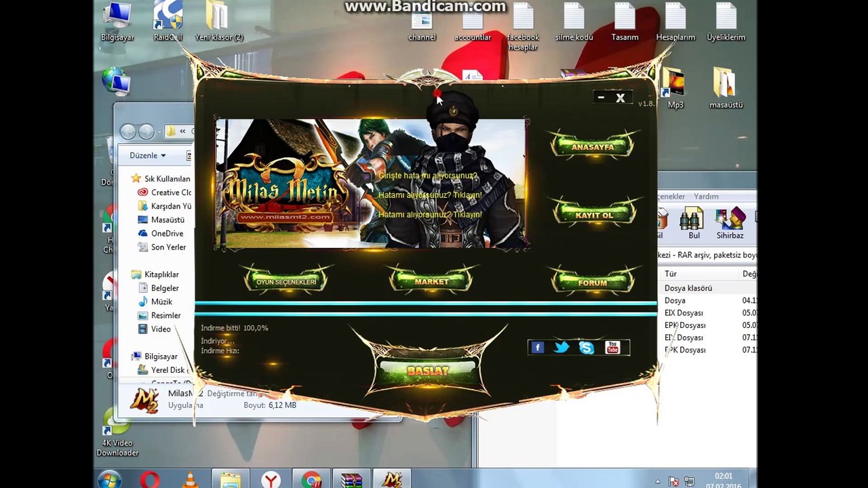
Task: Select Yerel Disk in Explorer sidebar
Action: click(x=163, y=370)
